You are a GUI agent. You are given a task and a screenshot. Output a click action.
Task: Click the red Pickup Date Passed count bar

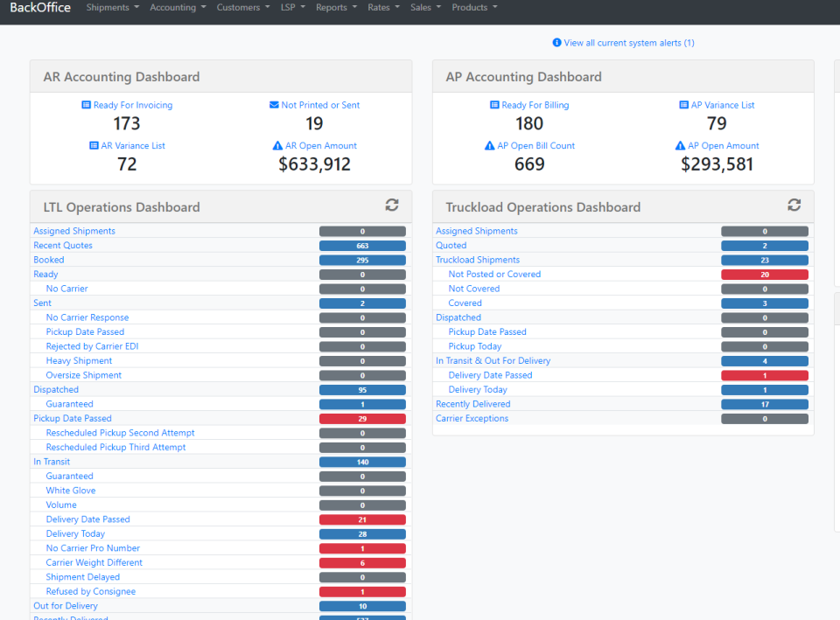pyautogui.click(x=362, y=418)
